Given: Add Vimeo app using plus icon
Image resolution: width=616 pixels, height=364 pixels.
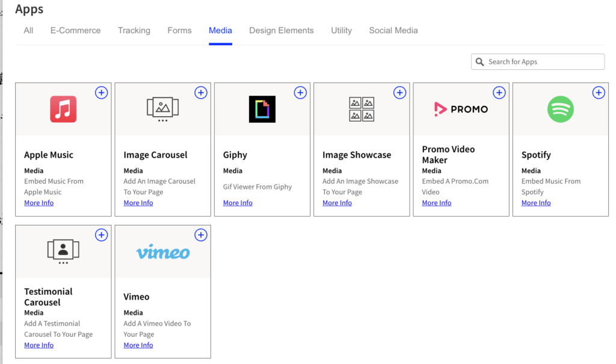Looking at the screenshot, I should (x=201, y=235).
